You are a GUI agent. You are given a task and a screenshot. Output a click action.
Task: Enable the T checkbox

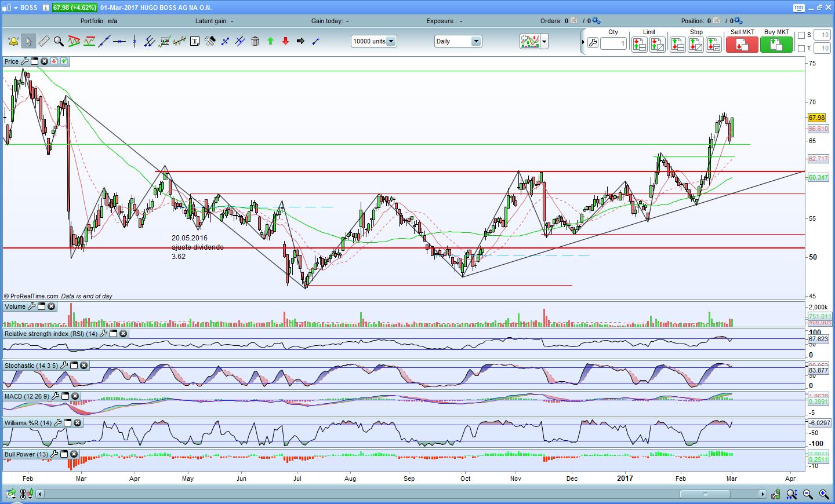tap(801, 48)
